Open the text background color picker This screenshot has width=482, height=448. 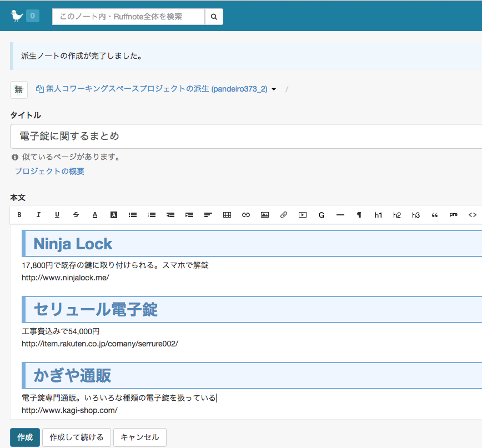pyautogui.click(x=114, y=215)
